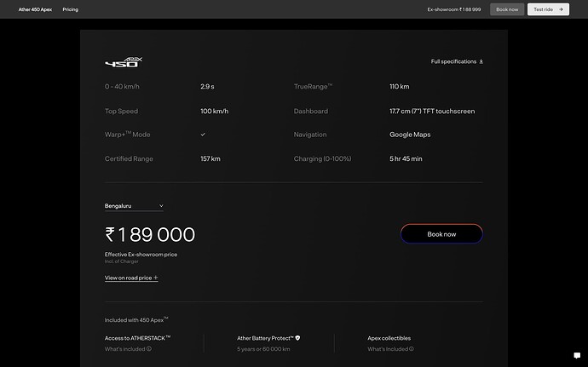This screenshot has width=588, height=367.
Task: Click the 157 km certified range value
Action: [x=210, y=159]
